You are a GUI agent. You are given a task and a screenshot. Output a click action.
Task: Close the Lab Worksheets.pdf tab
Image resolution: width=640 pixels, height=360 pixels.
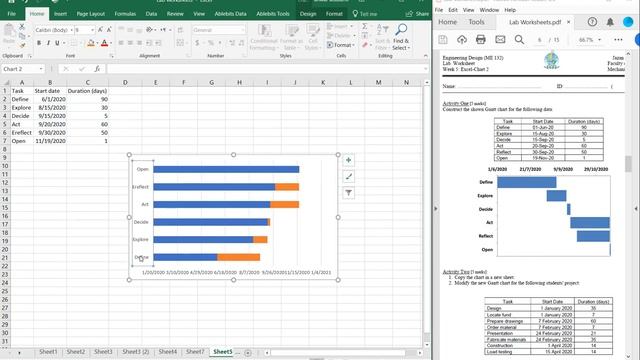point(569,22)
